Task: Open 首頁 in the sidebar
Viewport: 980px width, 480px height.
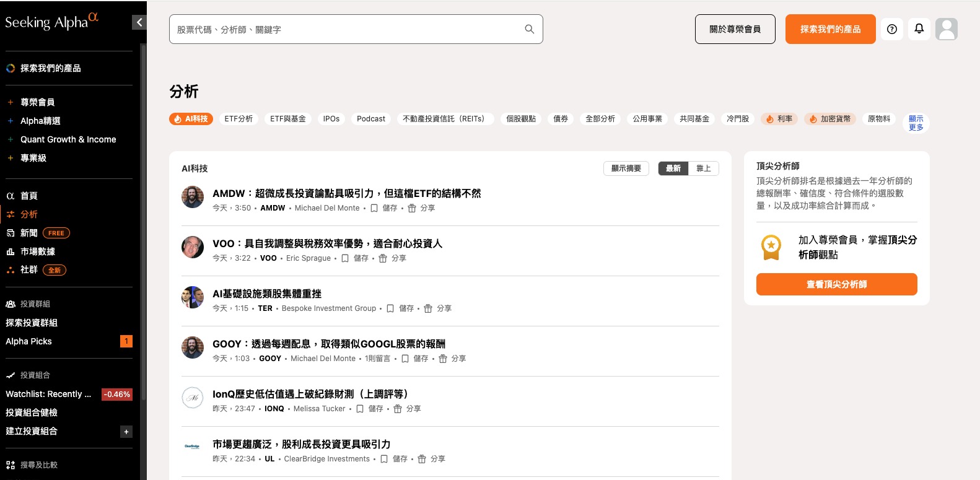Action: 29,196
